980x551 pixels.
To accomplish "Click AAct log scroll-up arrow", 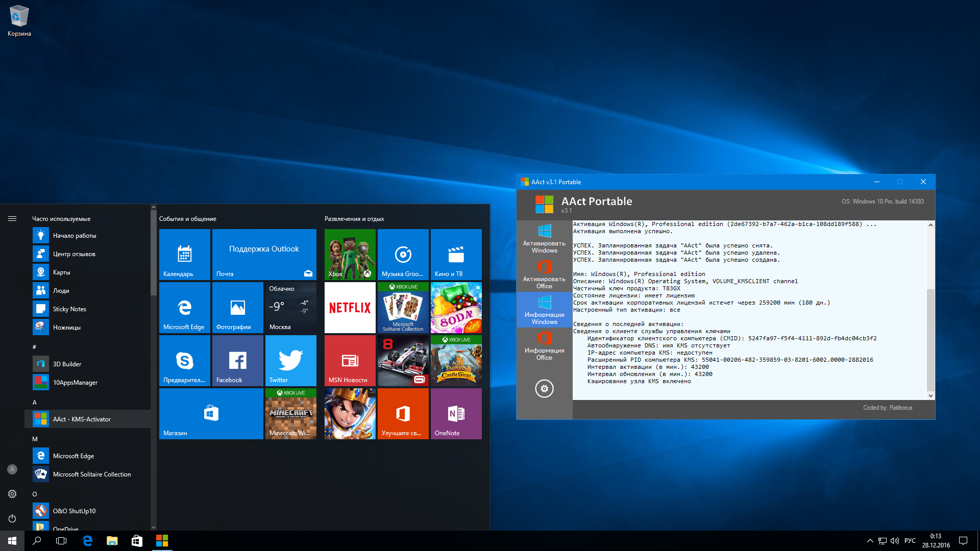I will pos(930,225).
